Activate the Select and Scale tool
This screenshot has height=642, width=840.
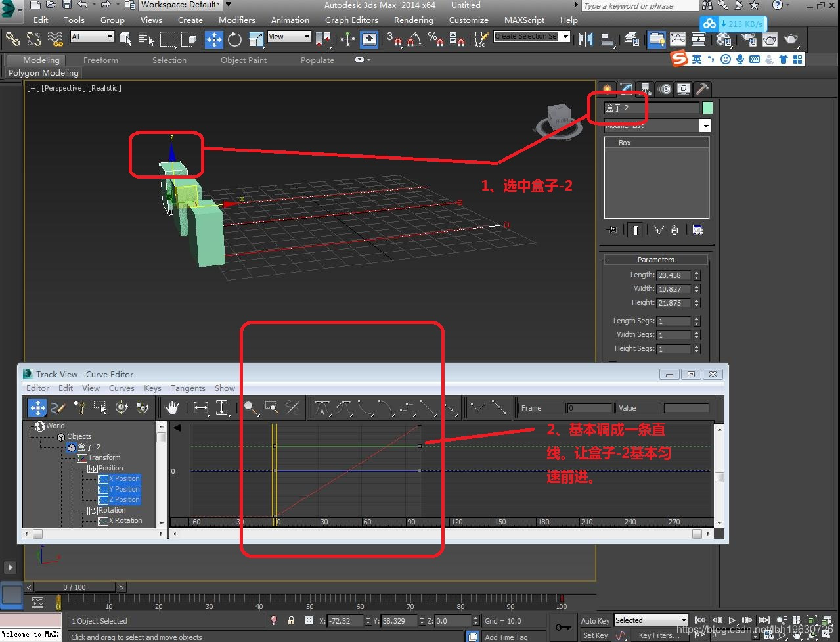tap(255, 39)
